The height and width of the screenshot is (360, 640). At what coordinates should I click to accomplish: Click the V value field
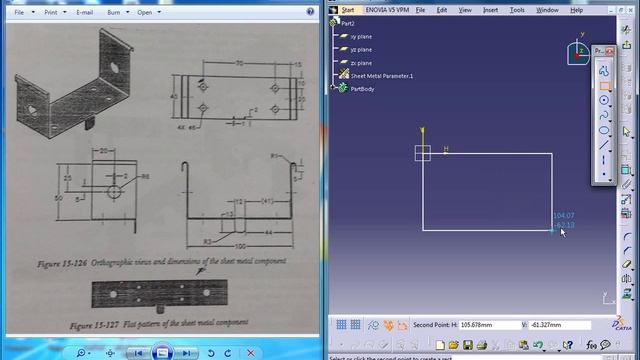pyautogui.click(x=560, y=325)
